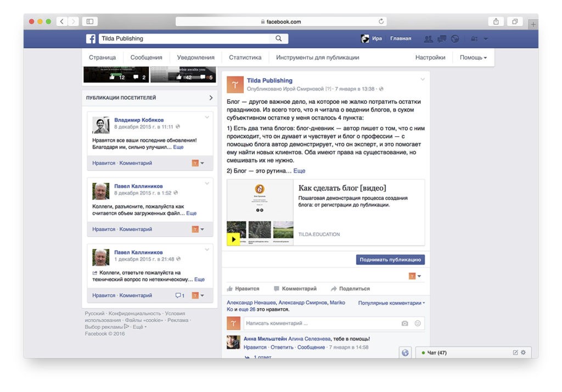Click the Поднимать публикацию button
Screen dimensions: 562x392
click(390, 260)
